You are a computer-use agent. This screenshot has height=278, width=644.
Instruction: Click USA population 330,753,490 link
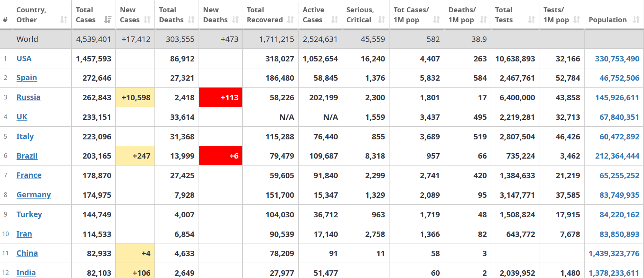point(617,59)
